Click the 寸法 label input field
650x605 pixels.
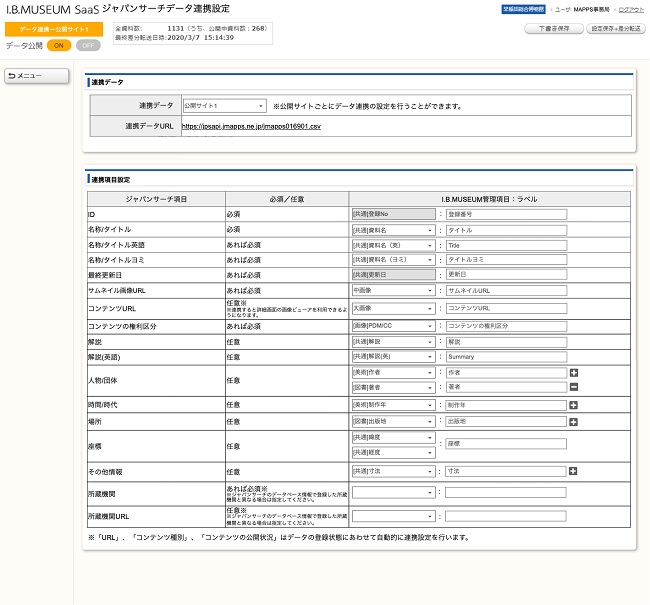click(506, 471)
